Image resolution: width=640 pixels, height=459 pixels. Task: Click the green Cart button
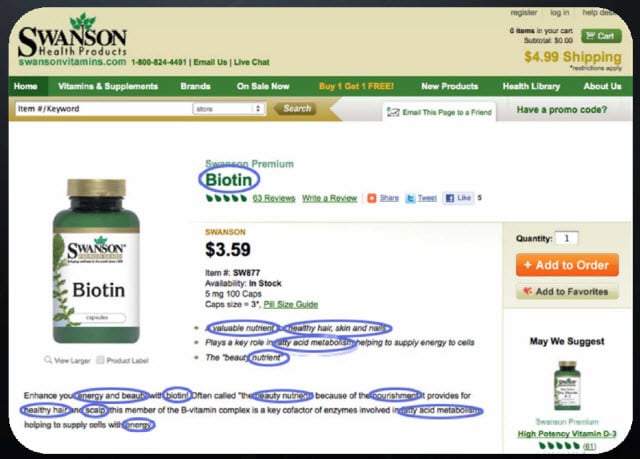tap(601, 36)
